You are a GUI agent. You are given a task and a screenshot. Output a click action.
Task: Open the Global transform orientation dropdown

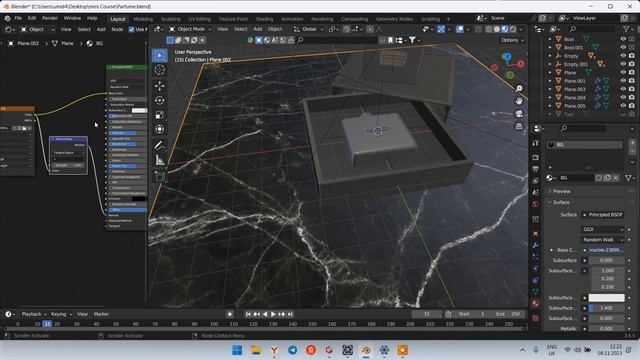point(309,29)
